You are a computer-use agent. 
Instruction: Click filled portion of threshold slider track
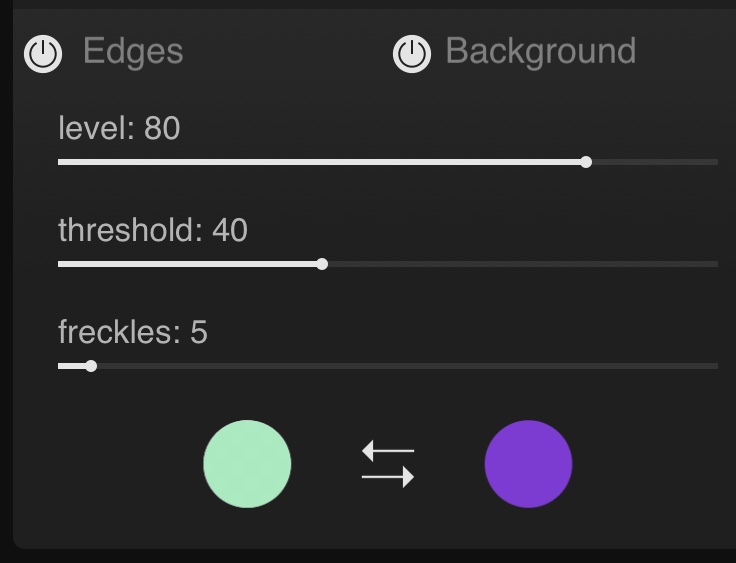click(190, 264)
